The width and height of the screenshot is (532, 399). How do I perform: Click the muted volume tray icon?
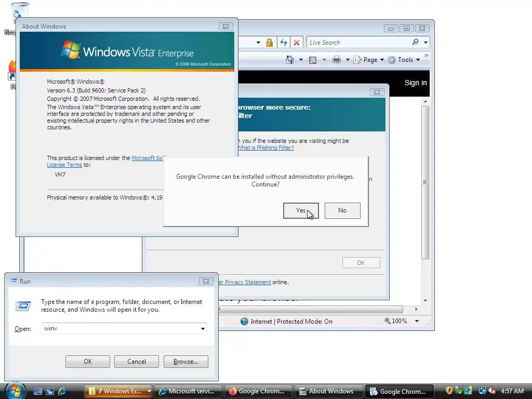(492, 391)
